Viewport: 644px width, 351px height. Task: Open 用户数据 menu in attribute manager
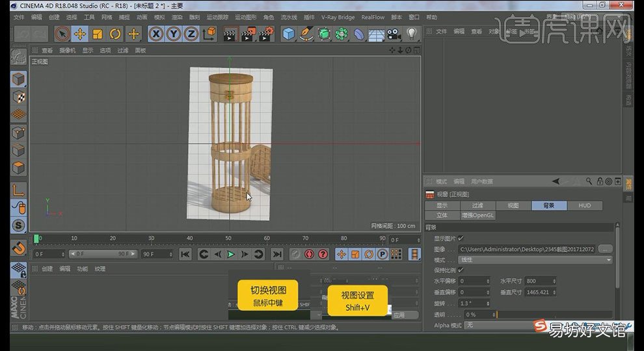click(482, 181)
